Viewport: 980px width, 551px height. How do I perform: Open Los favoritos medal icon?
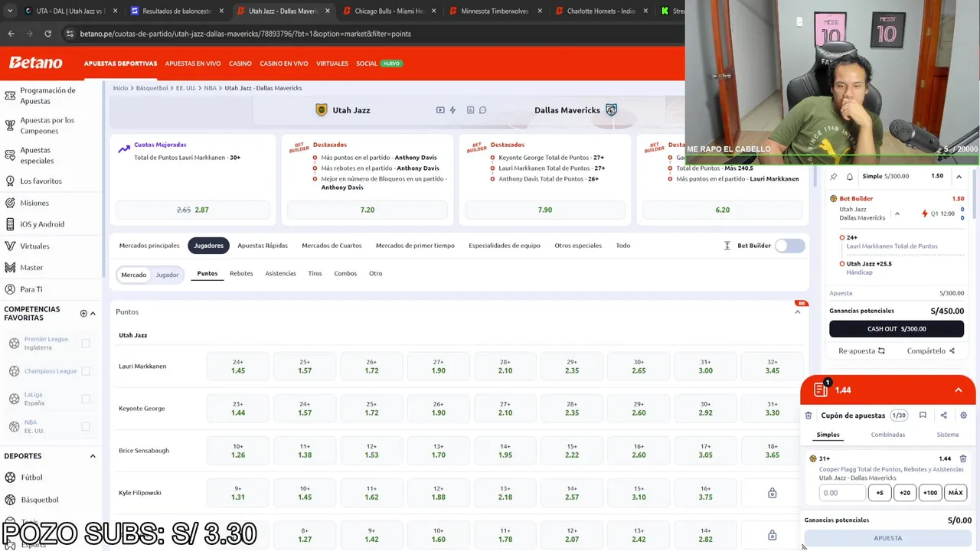[x=10, y=181]
